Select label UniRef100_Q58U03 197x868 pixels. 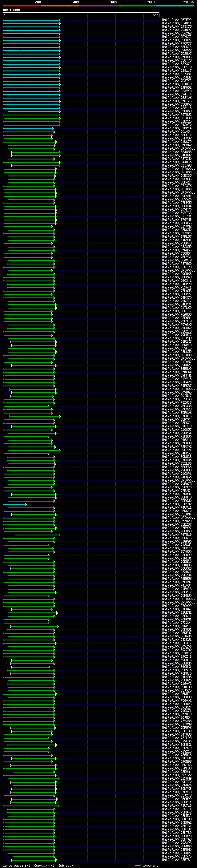(x=177, y=111)
